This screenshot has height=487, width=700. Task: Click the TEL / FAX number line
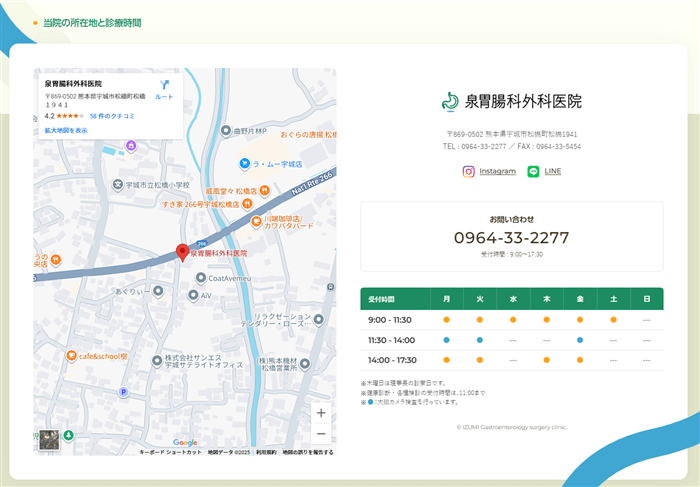click(x=512, y=146)
